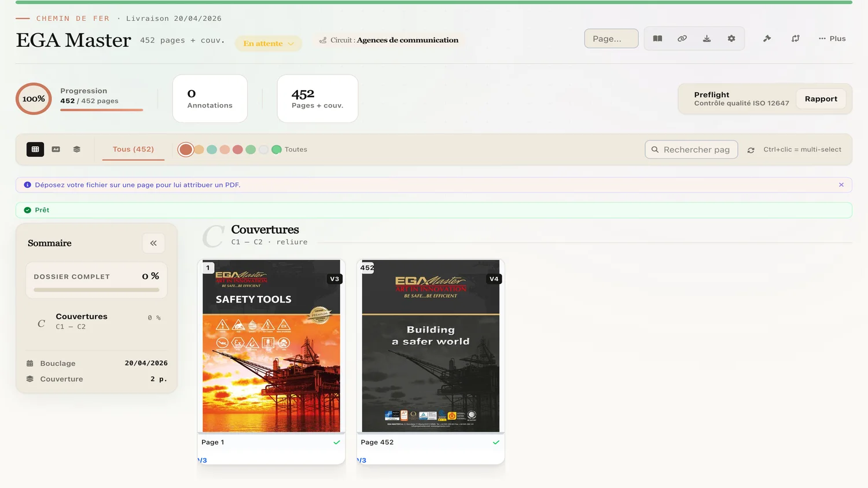868x488 pixels.
Task: Click the green checkmark on Page 452
Action: (x=496, y=442)
